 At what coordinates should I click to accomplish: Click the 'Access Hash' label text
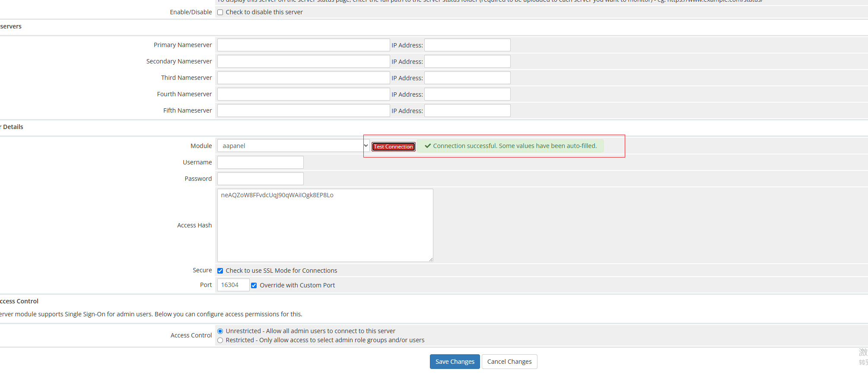pos(194,225)
